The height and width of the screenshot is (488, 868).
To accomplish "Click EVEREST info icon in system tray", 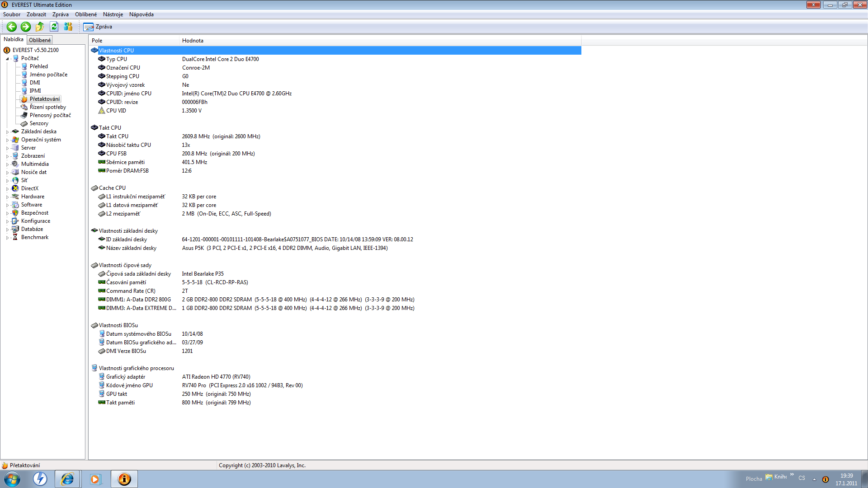I will [825, 479].
